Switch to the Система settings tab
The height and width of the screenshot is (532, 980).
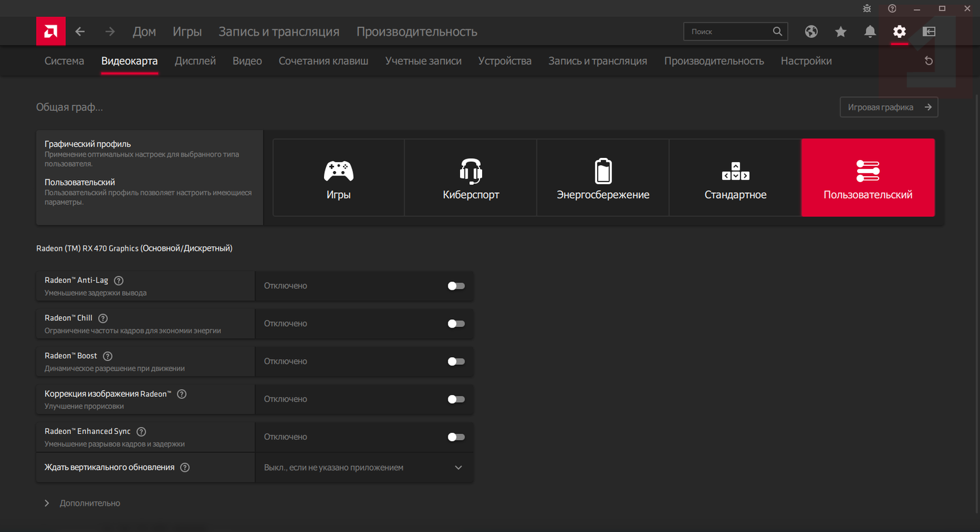coord(64,61)
